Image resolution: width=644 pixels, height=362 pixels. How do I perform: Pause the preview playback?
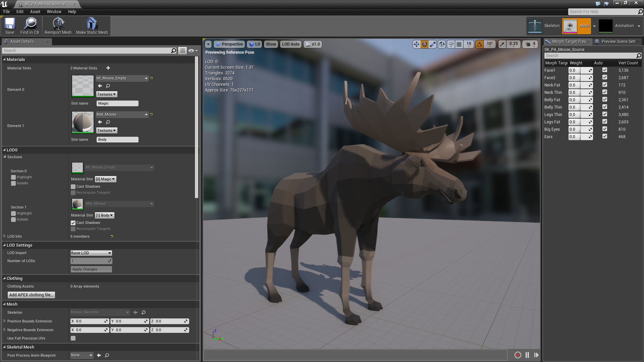527,355
